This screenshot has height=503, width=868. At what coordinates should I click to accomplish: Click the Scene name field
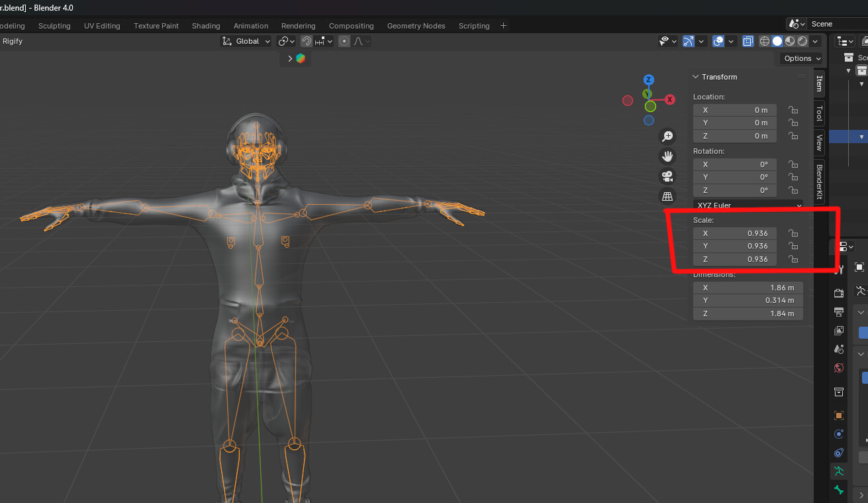coord(836,24)
